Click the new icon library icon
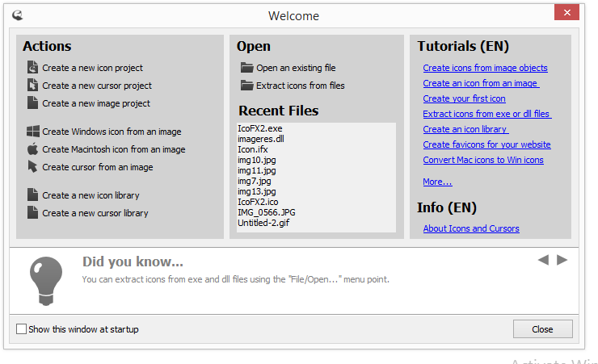Image resolution: width=598 pixels, height=364 pixels. click(32, 195)
